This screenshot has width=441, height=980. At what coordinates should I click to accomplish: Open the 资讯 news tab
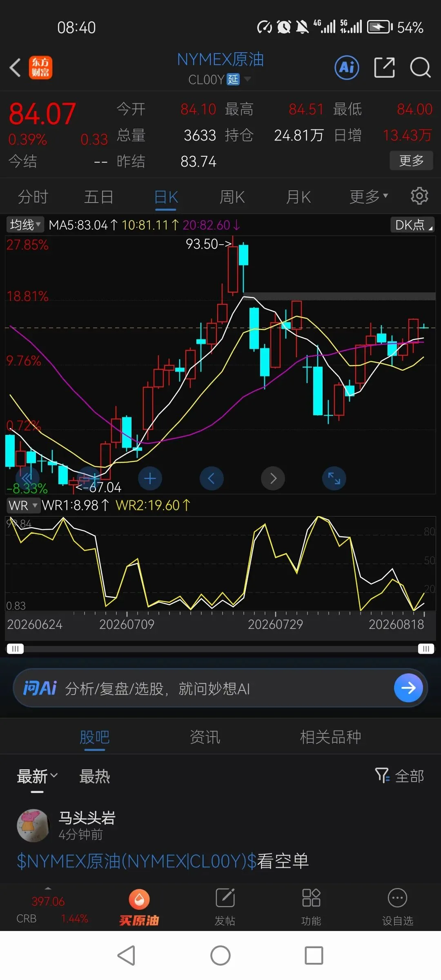click(x=205, y=737)
